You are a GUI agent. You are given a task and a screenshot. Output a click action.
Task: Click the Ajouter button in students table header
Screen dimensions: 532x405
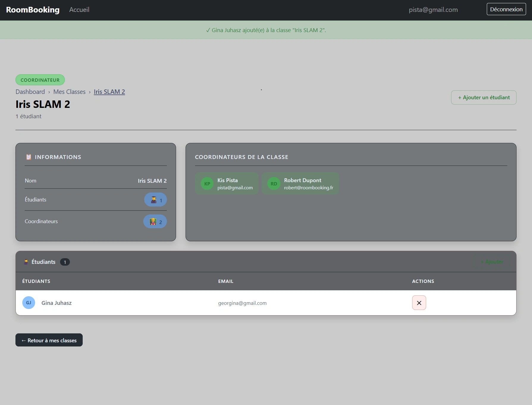pyautogui.click(x=492, y=262)
